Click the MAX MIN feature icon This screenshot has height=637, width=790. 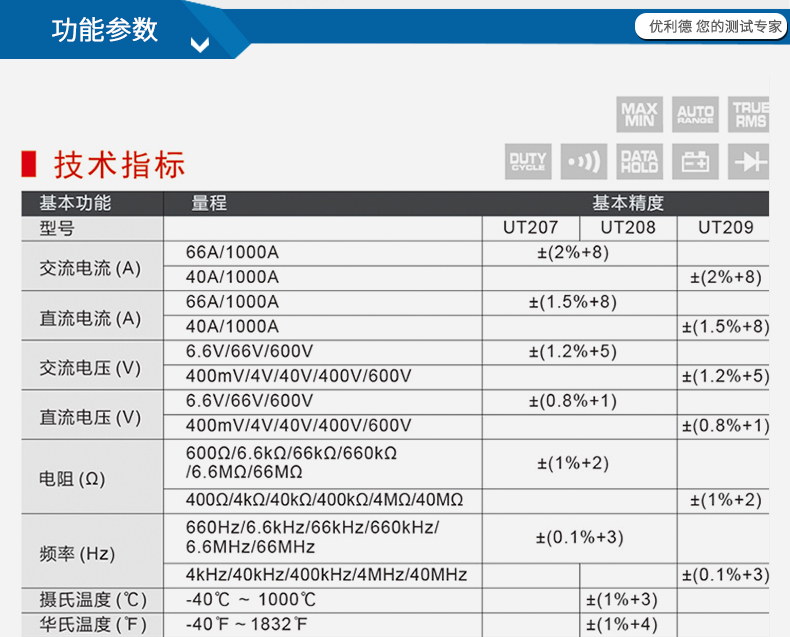coord(639,115)
